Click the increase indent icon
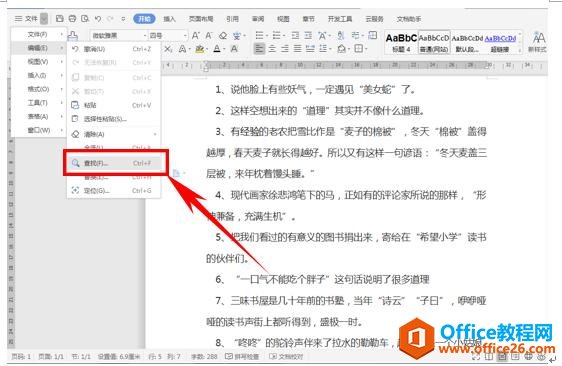 pos(308,35)
